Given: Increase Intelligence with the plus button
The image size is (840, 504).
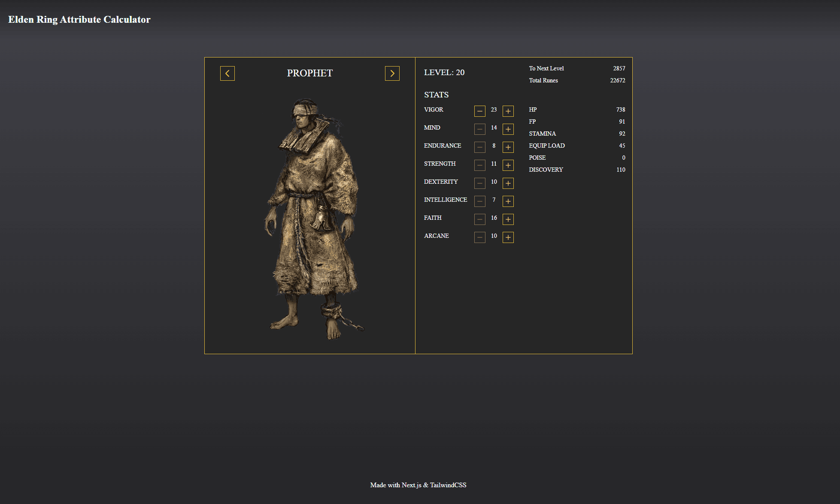Looking at the screenshot, I should click(508, 201).
